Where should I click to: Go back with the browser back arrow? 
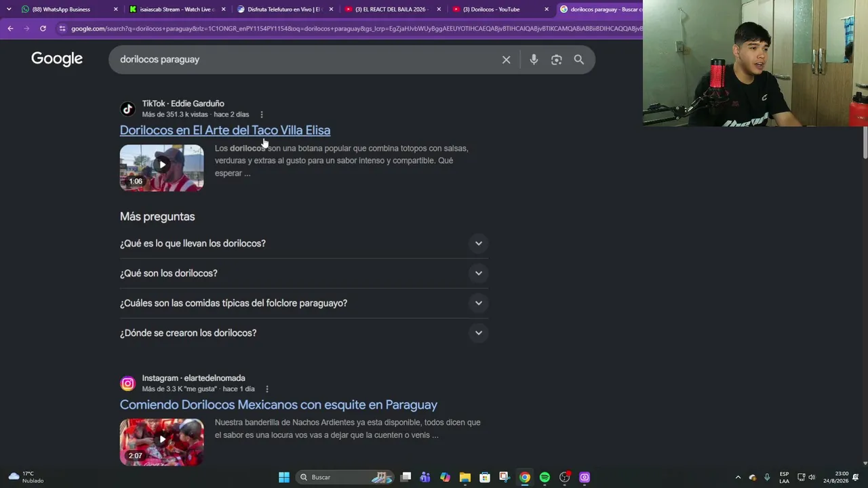(x=10, y=28)
